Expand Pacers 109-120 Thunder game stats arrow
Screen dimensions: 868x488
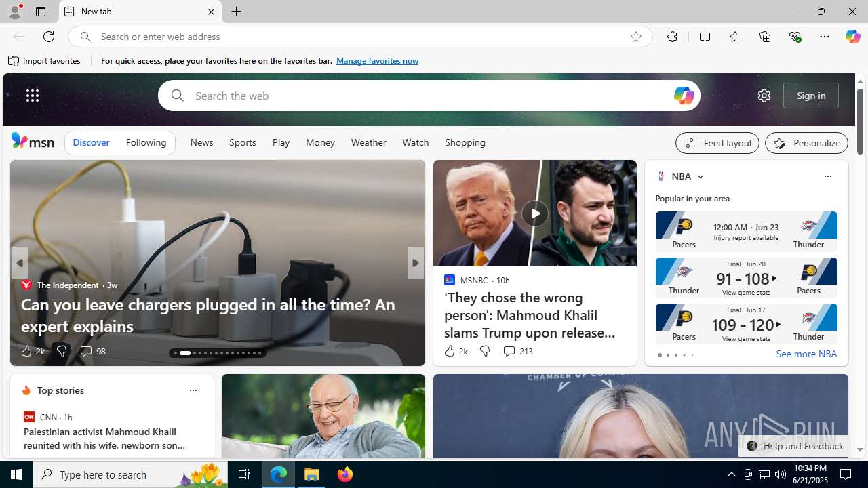[x=778, y=325]
